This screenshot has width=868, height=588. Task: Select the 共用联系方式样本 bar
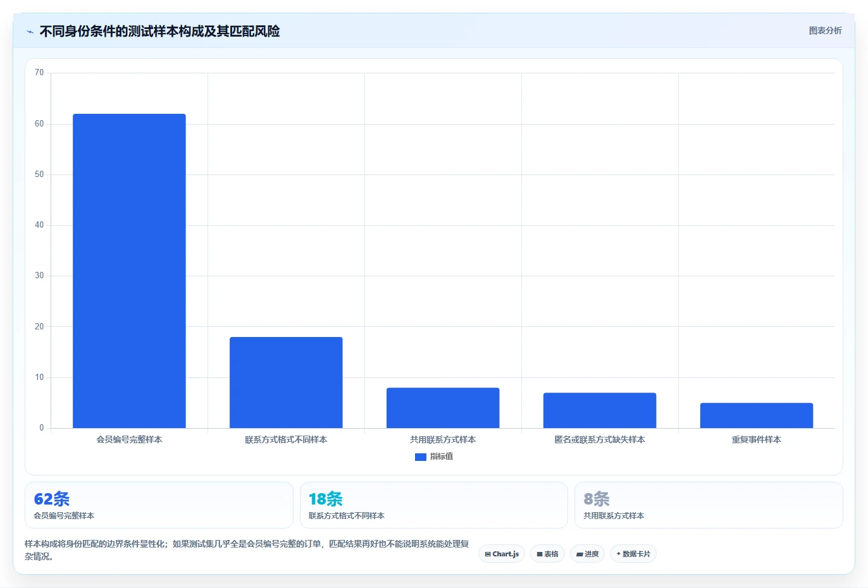(x=443, y=408)
